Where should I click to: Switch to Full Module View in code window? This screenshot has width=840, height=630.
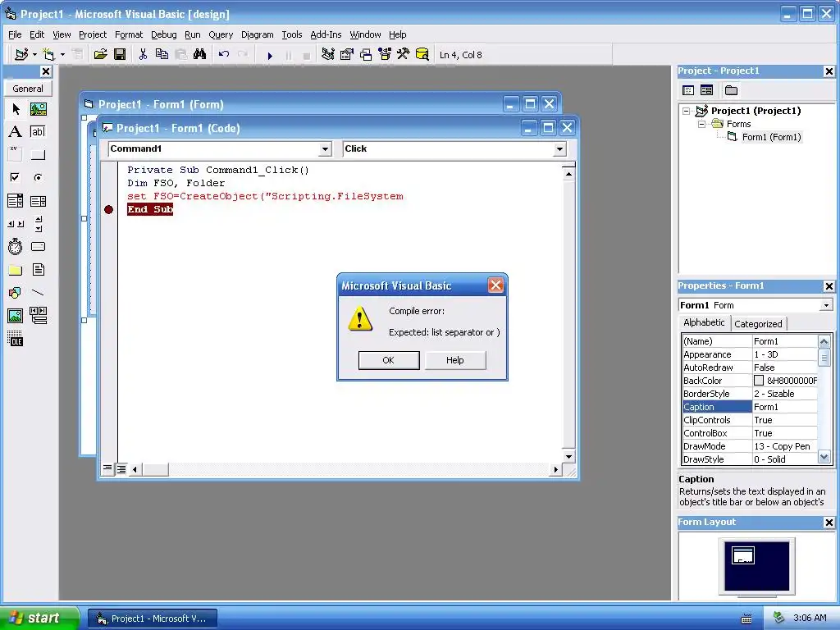(121, 469)
